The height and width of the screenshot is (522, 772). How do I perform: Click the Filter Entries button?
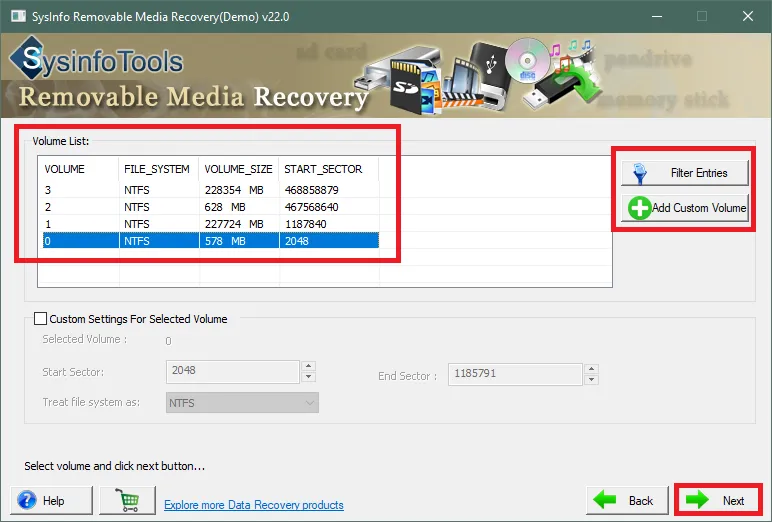click(684, 173)
